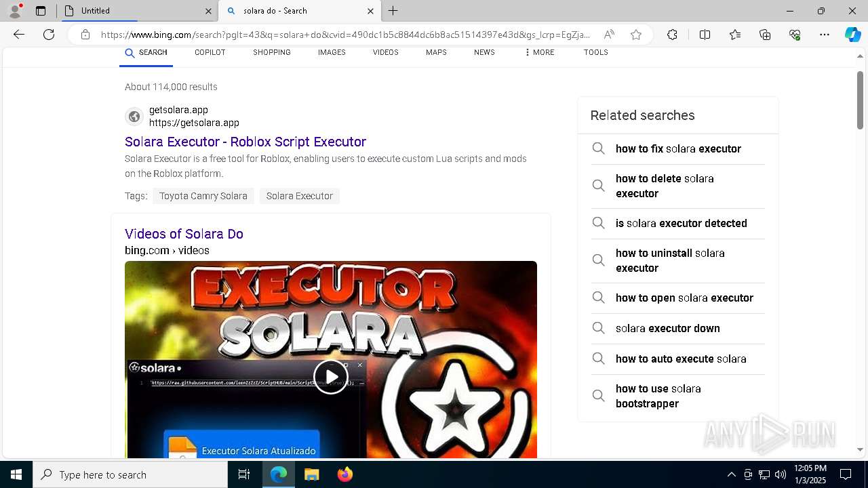This screenshot has height=488, width=868.
Task: Click the address bar URL field
Action: [x=346, y=35]
